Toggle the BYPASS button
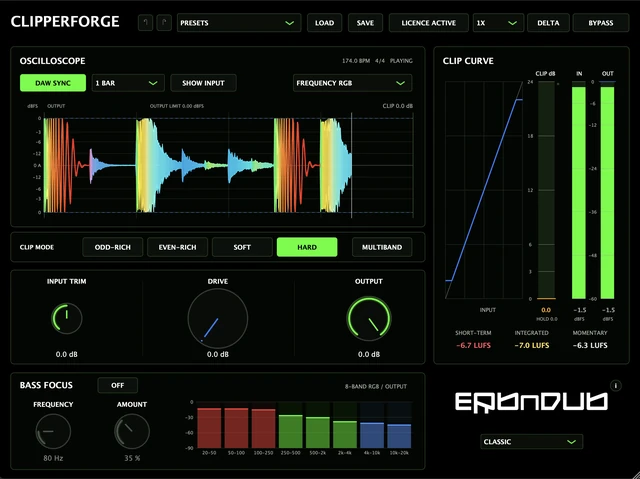Viewport: 640px width, 479px height. point(601,23)
